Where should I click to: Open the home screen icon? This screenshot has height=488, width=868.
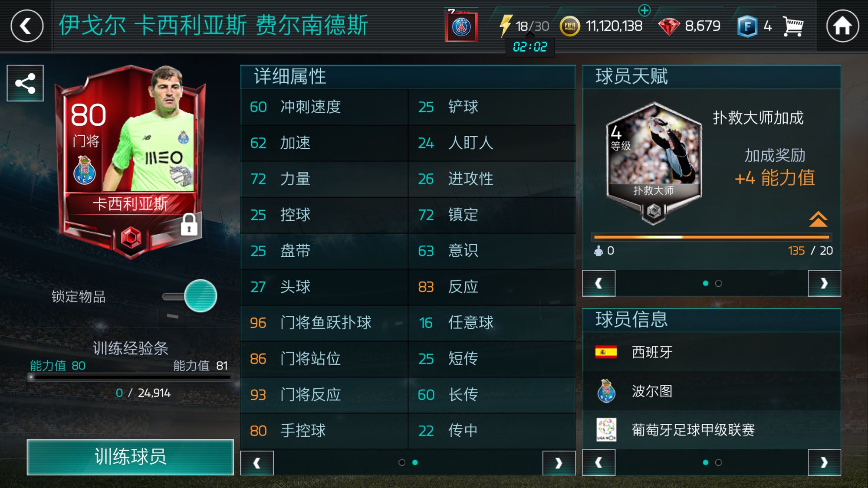[x=842, y=26]
